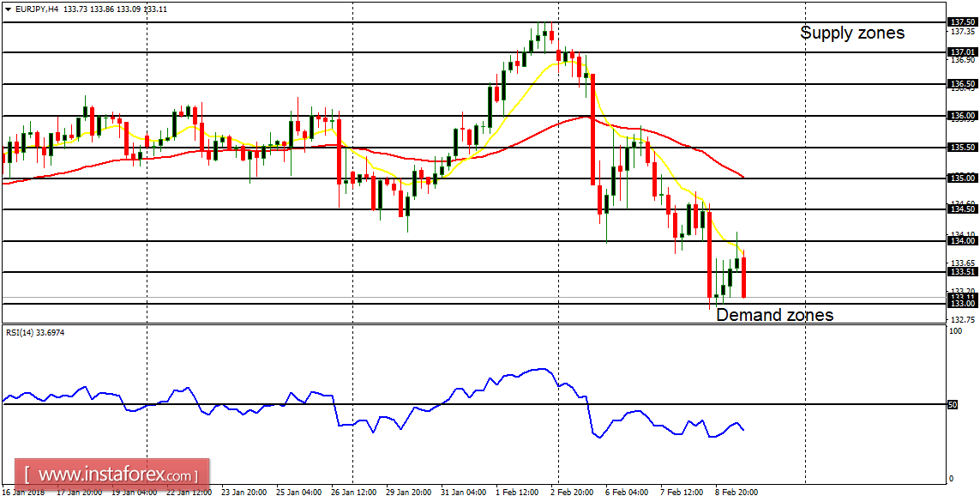The width and height of the screenshot is (980, 502).
Task: Click the chart menu triangle beside EURJPY
Action: pyautogui.click(x=6, y=9)
